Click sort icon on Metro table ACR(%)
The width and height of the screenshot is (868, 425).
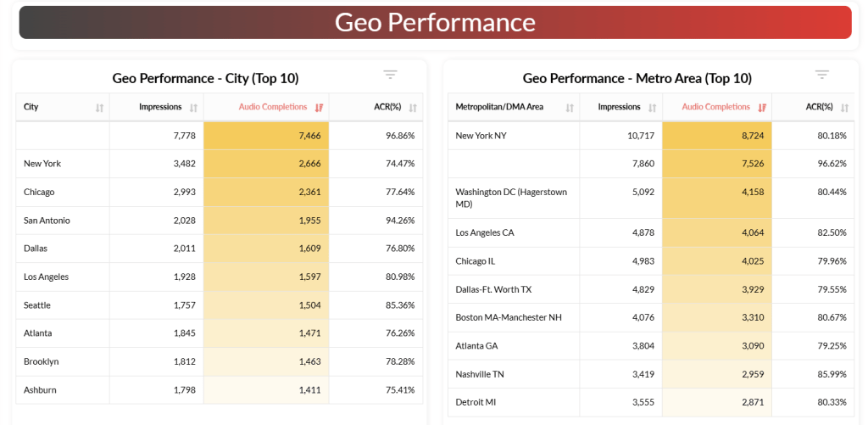844,108
